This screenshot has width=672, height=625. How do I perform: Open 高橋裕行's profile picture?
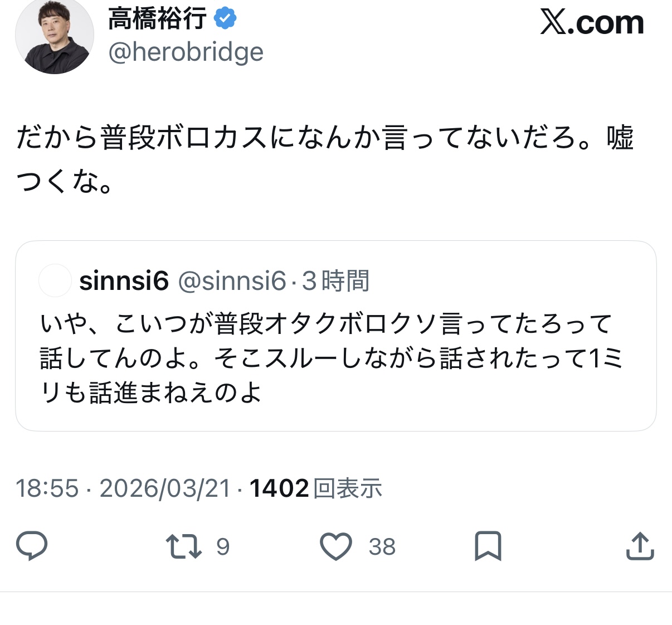[x=55, y=36]
